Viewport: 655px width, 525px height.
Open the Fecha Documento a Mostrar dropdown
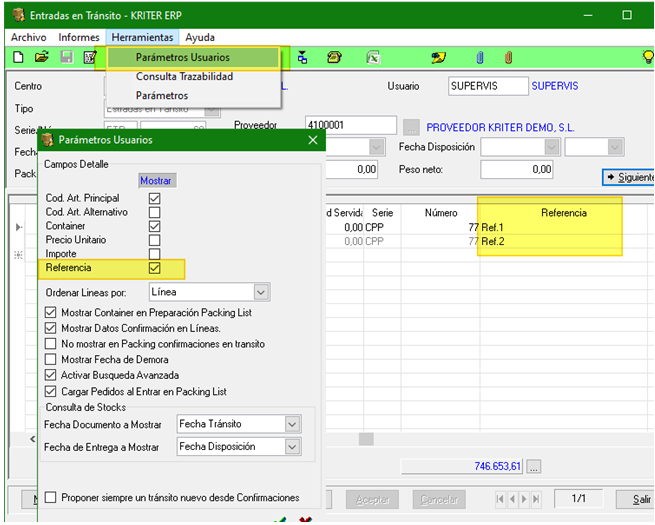(x=292, y=424)
